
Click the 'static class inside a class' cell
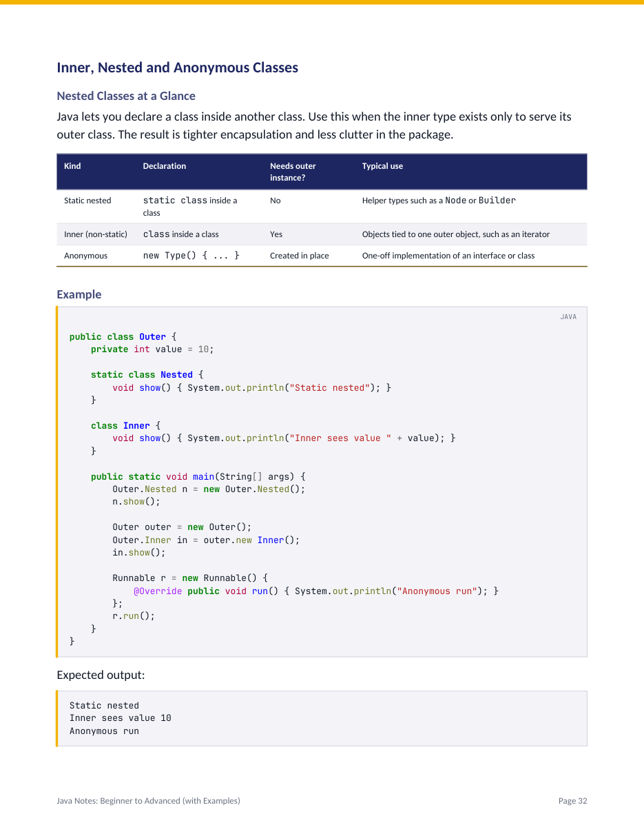190,206
